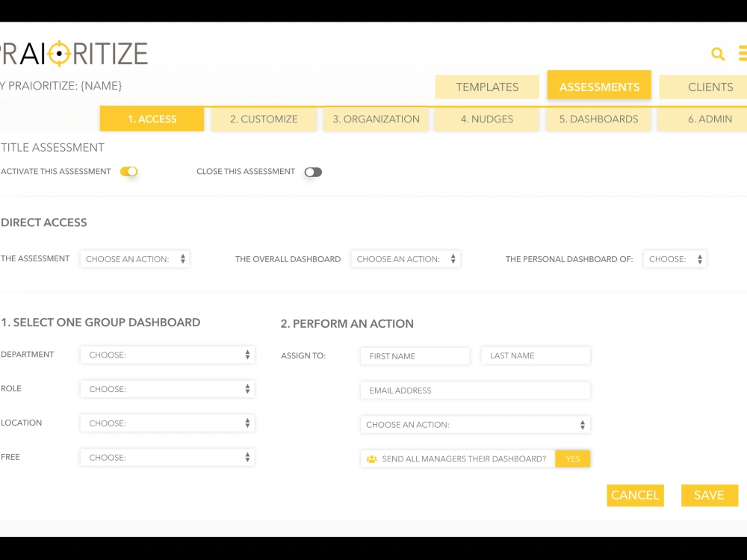
Task: Click the Email Address input field
Action: click(475, 391)
